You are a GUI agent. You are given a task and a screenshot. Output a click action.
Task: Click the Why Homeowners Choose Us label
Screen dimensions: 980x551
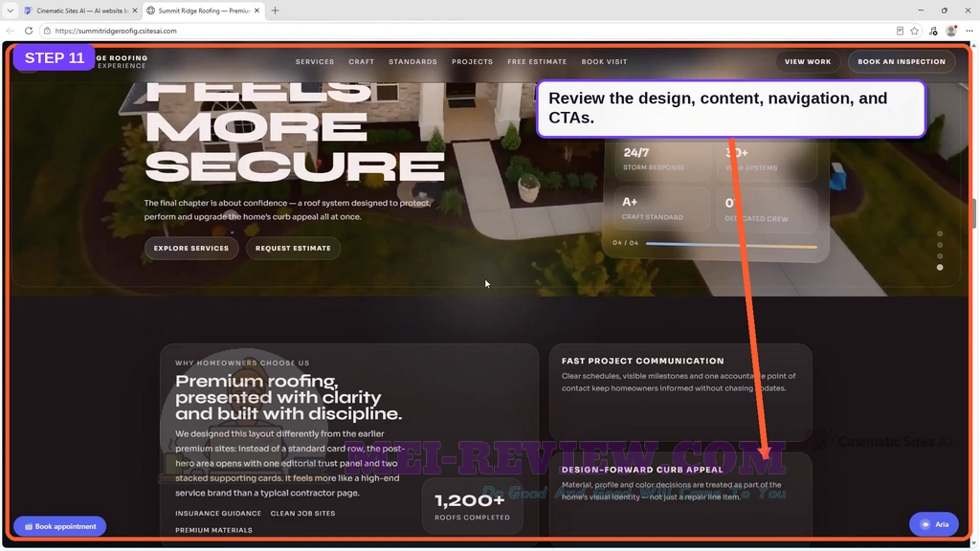point(242,363)
